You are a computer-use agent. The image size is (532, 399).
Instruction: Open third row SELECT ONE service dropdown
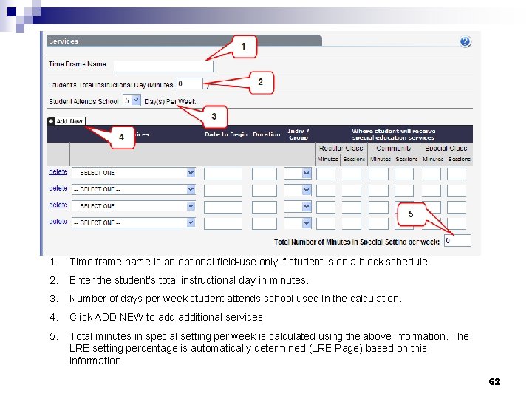coord(134,206)
